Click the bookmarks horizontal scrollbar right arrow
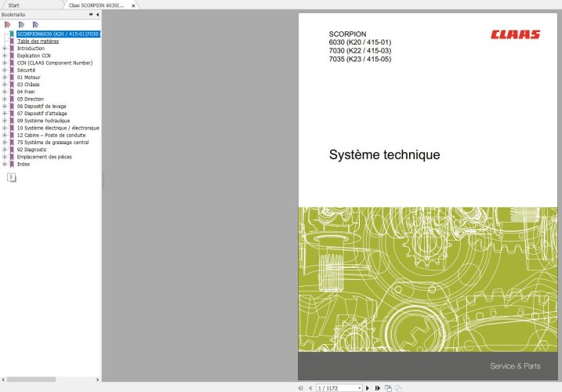 [x=97, y=379]
